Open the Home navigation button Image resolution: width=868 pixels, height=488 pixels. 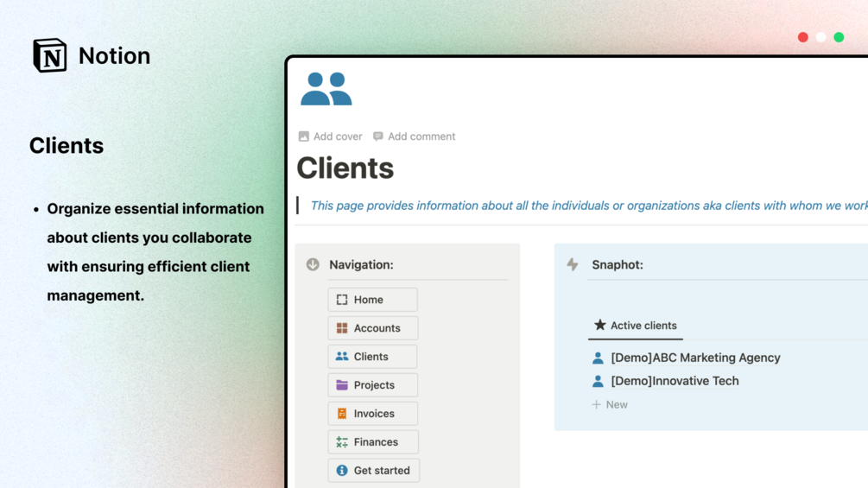pos(372,300)
